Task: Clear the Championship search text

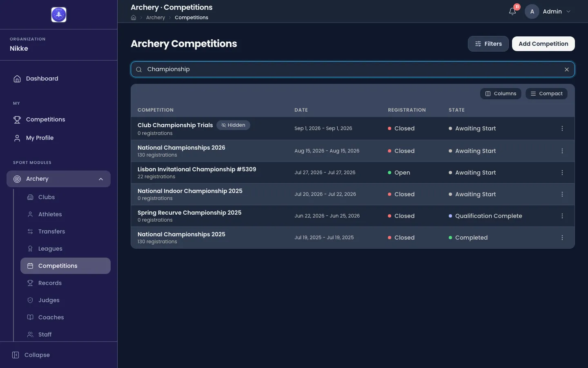Action: 567,70
